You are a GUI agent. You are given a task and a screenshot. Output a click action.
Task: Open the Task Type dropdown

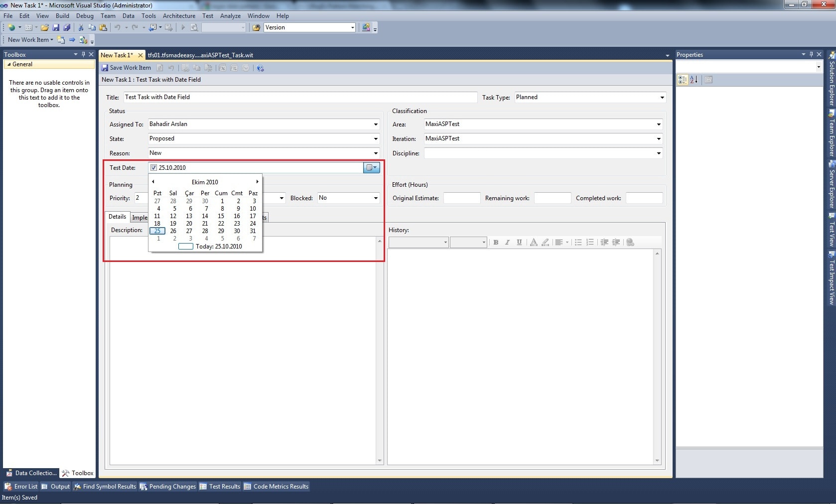662,98
